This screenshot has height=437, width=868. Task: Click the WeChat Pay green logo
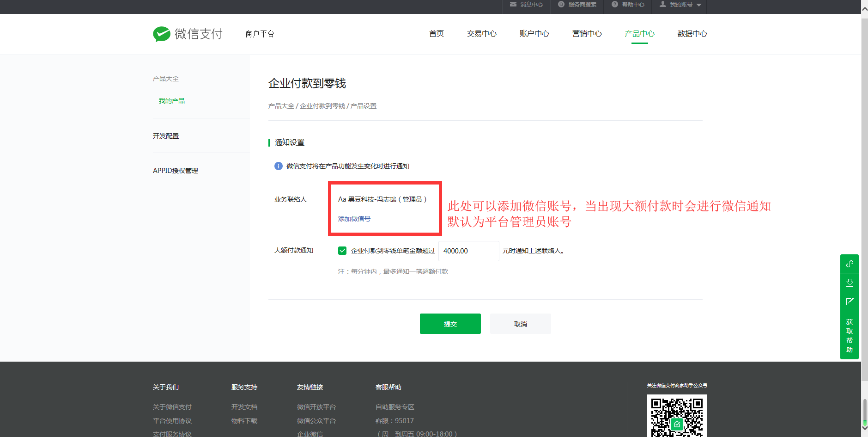click(162, 34)
